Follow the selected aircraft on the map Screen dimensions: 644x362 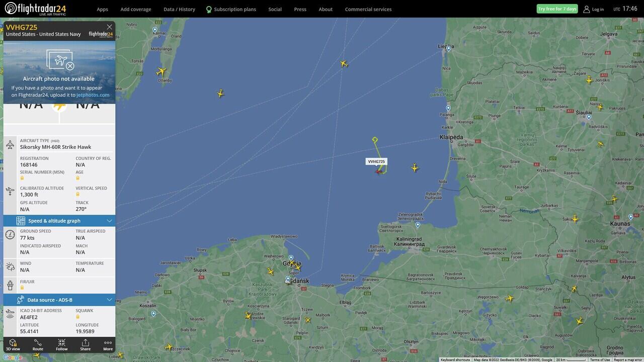(61, 344)
